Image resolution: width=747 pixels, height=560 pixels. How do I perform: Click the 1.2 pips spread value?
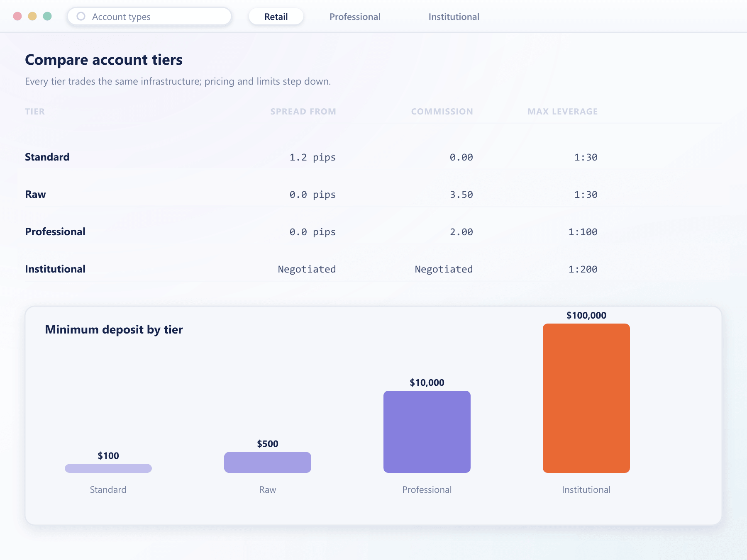tap(312, 157)
